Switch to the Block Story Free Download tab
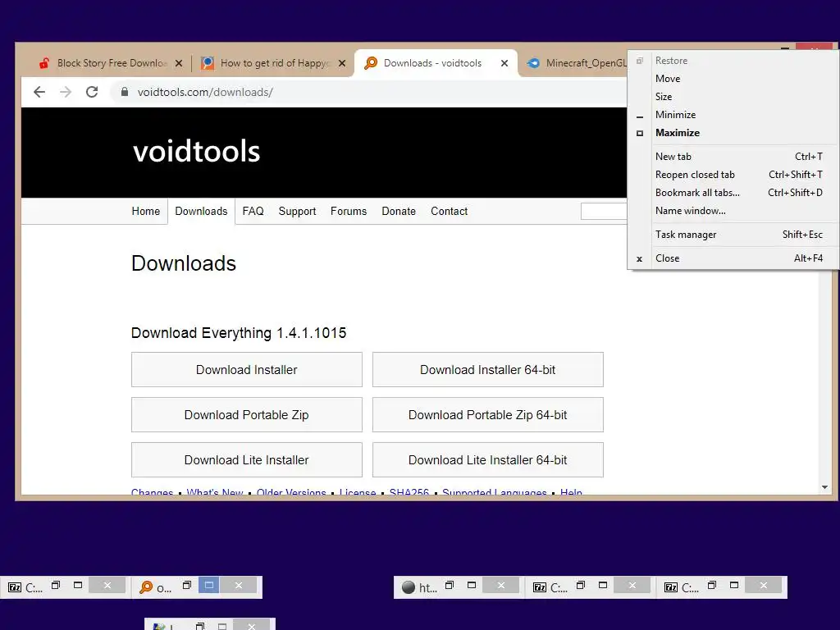The image size is (840, 630). tap(112, 63)
